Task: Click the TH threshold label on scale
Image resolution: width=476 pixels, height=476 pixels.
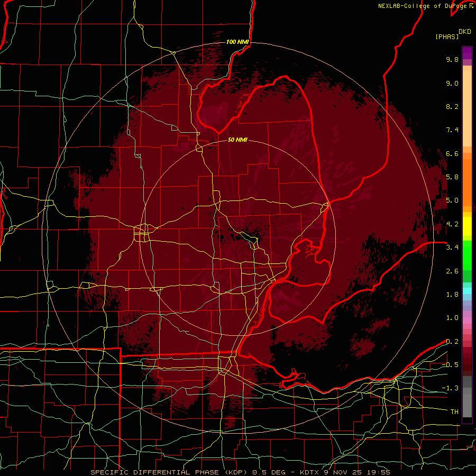Action: [x=454, y=412]
